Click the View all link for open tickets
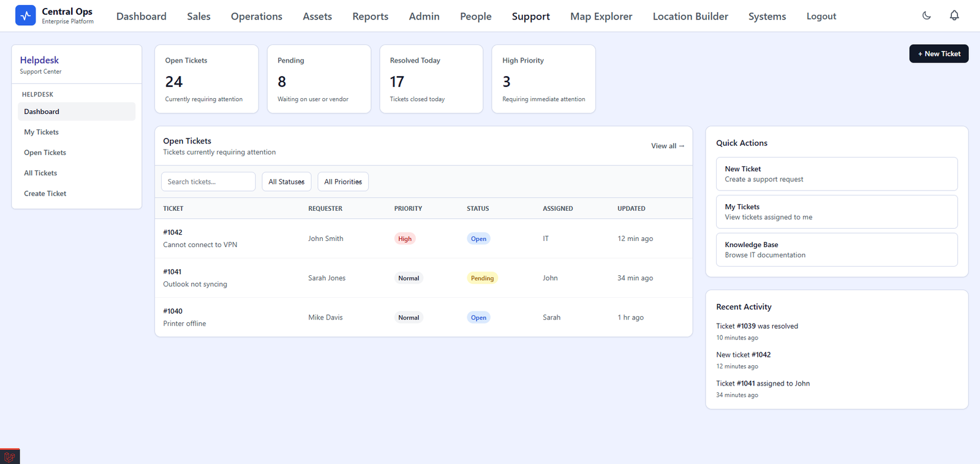Image resolution: width=980 pixels, height=464 pixels. tap(668, 146)
